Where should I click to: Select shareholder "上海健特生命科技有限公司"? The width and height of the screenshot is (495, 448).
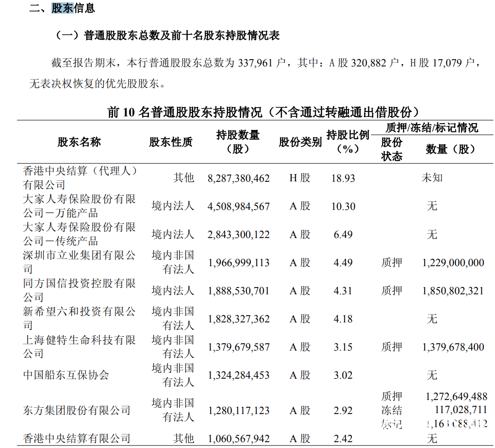[79, 347]
